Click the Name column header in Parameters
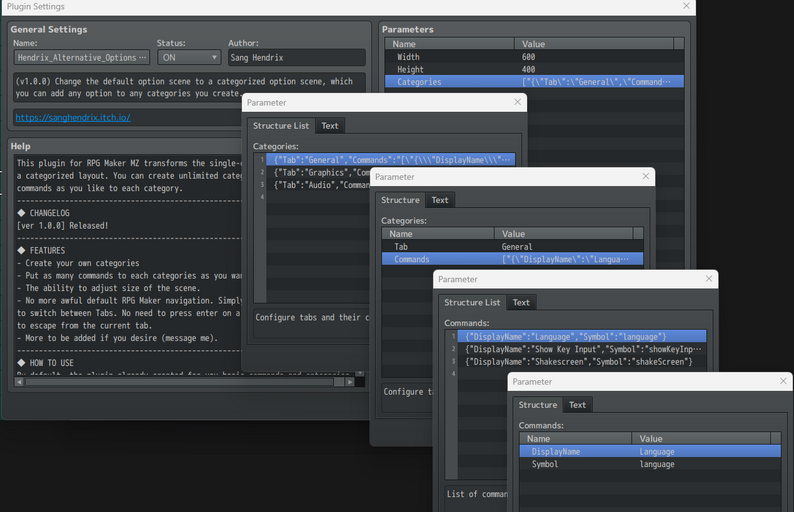This screenshot has width=794, height=512. pos(450,44)
